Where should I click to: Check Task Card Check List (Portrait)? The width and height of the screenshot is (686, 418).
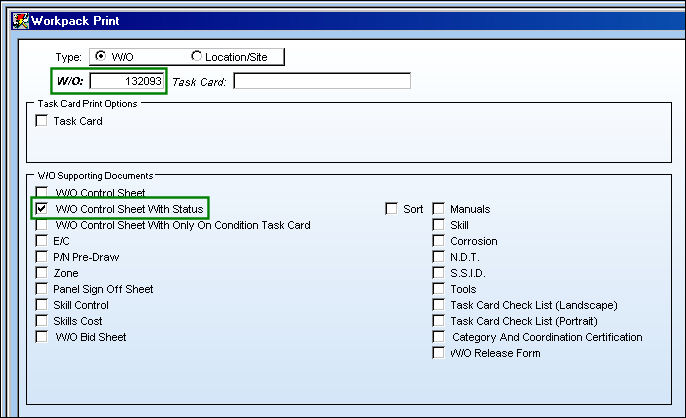[438, 320]
